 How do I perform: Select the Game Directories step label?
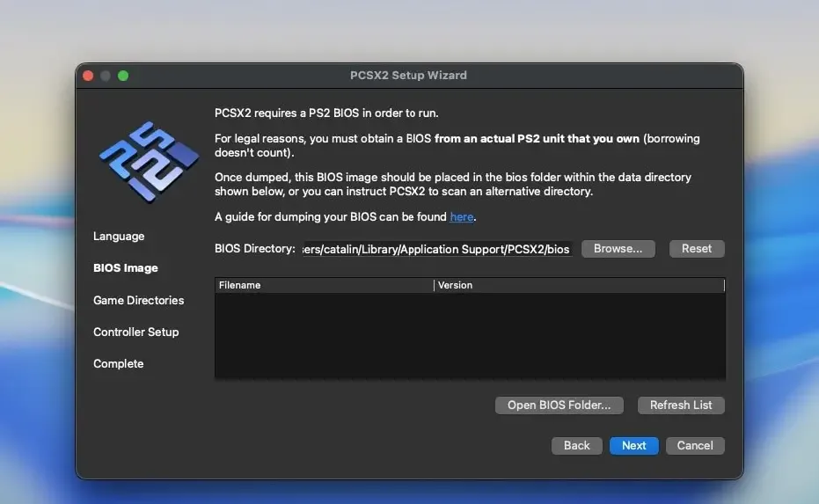coord(138,300)
